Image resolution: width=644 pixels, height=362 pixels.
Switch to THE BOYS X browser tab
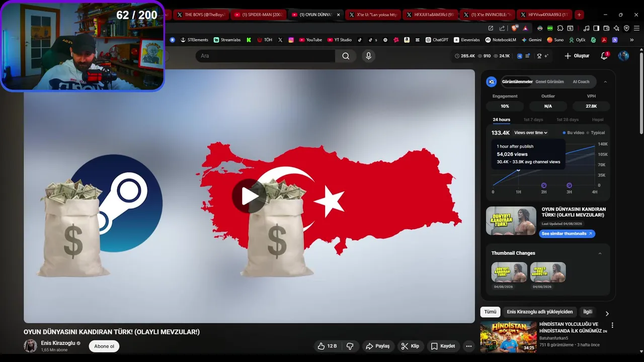200,15
